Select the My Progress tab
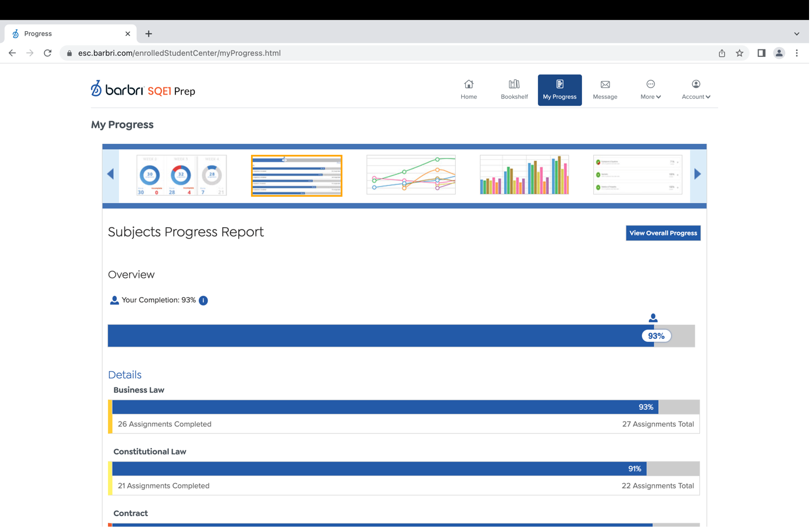This screenshot has width=812, height=529. pyautogui.click(x=559, y=90)
